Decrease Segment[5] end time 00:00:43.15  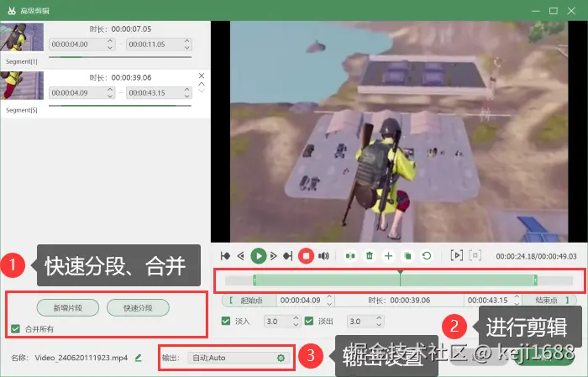click(x=187, y=96)
